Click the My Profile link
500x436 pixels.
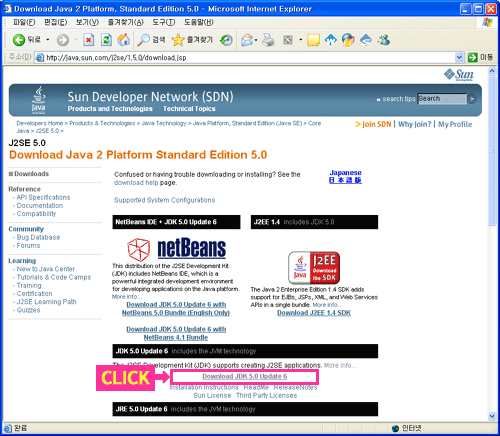click(x=455, y=124)
